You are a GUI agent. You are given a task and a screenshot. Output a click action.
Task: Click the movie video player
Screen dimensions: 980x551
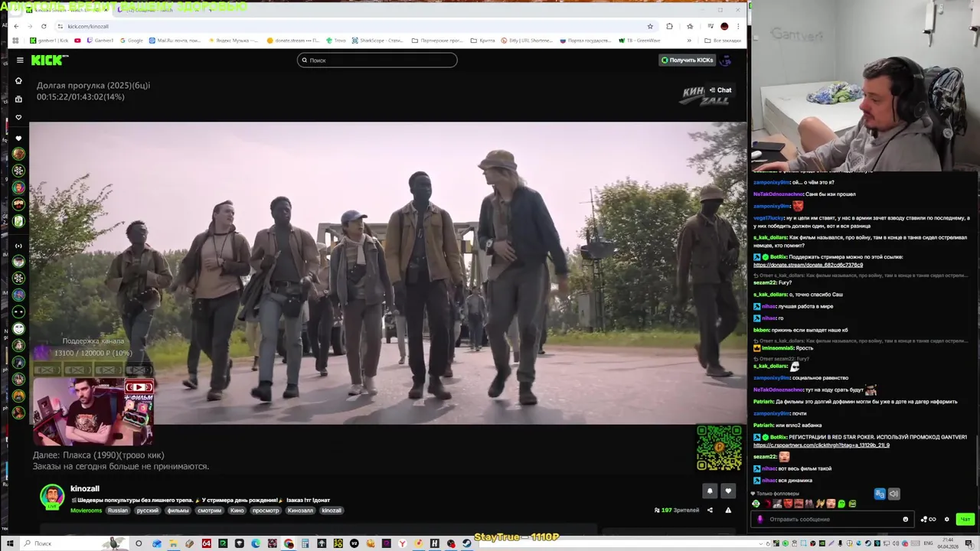point(387,272)
